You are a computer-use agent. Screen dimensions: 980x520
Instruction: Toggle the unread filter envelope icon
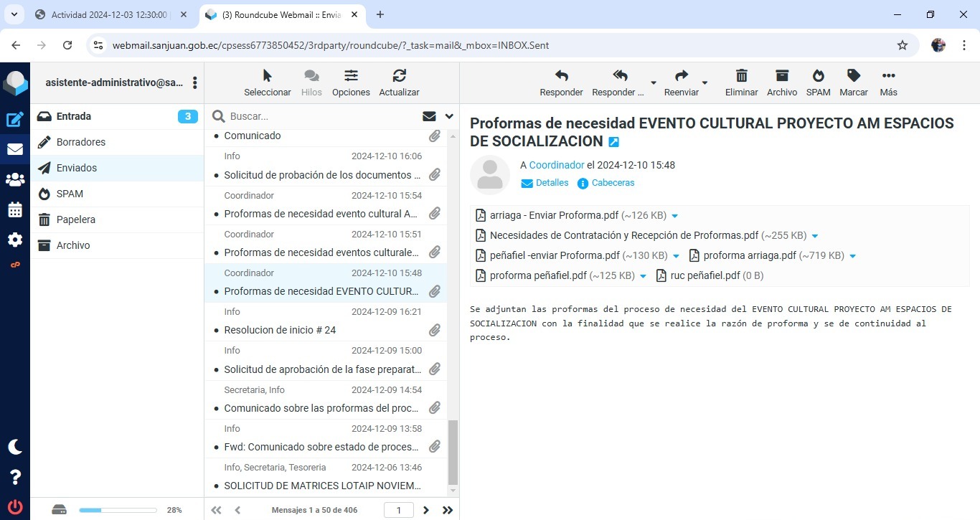click(429, 116)
